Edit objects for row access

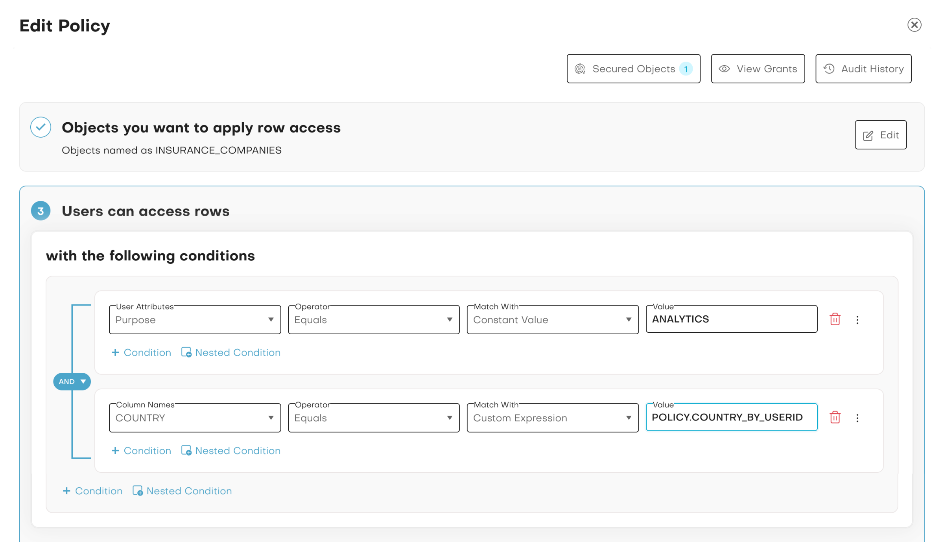click(880, 135)
